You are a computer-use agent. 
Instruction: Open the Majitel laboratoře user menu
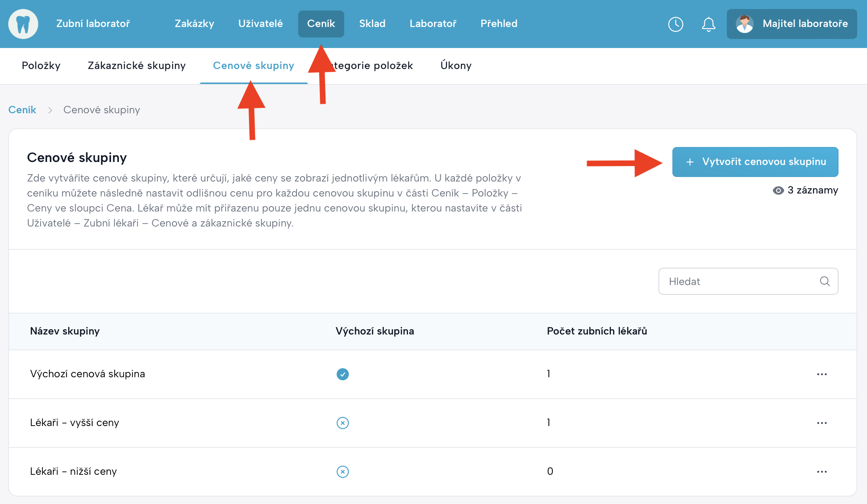(805, 24)
